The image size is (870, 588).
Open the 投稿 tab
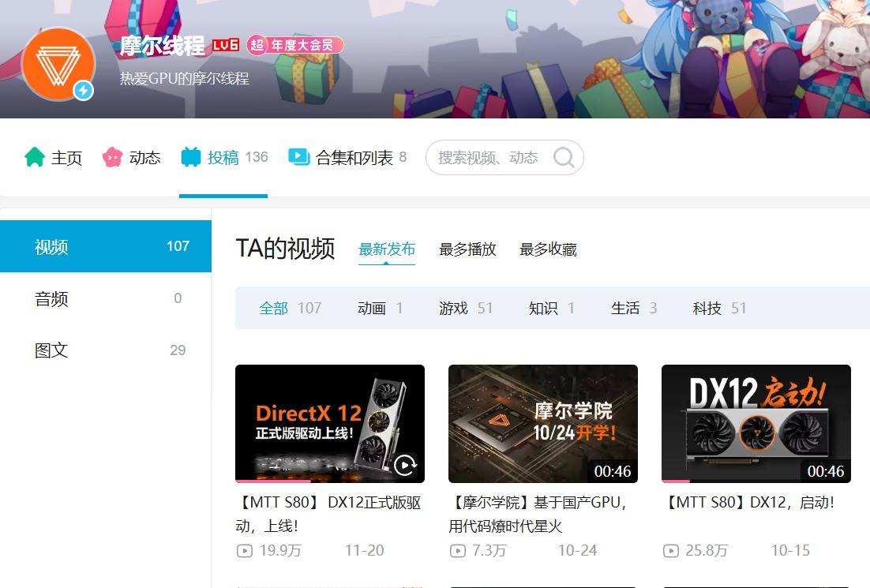[x=223, y=158]
